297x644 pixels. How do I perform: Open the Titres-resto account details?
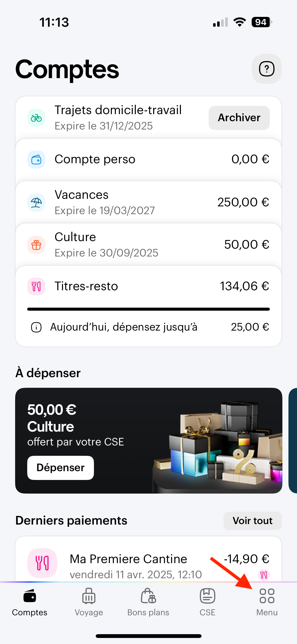[148, 286]
